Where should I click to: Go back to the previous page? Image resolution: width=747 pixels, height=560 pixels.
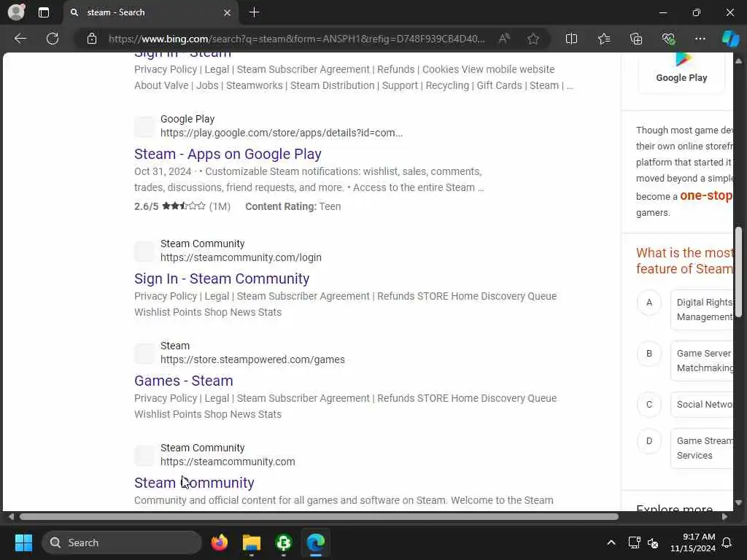pos(20,39)
